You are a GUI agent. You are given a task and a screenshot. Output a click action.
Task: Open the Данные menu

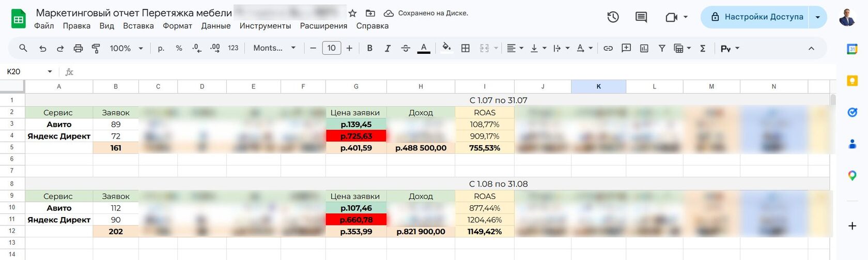(x=216, y=26)
